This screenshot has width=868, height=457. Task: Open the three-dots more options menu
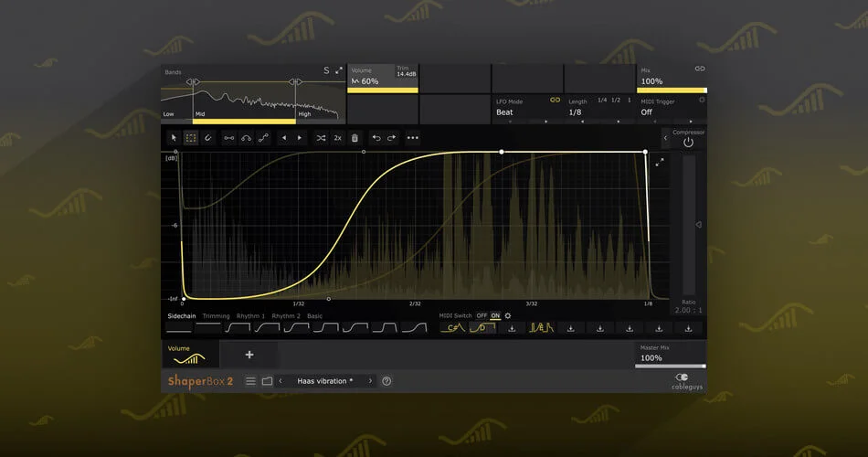point(413,138)
